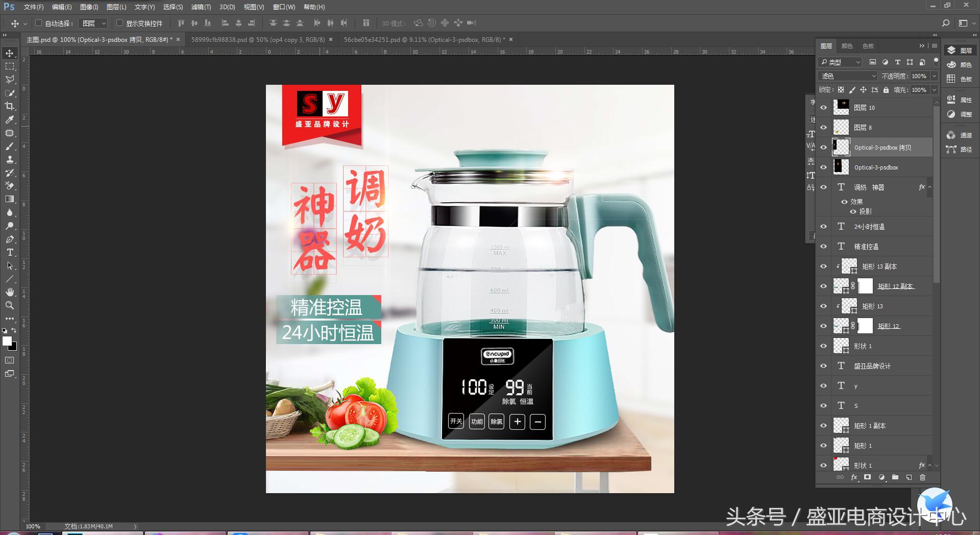Enable the 自动选择 checkbox

click(x=39, y=23)
